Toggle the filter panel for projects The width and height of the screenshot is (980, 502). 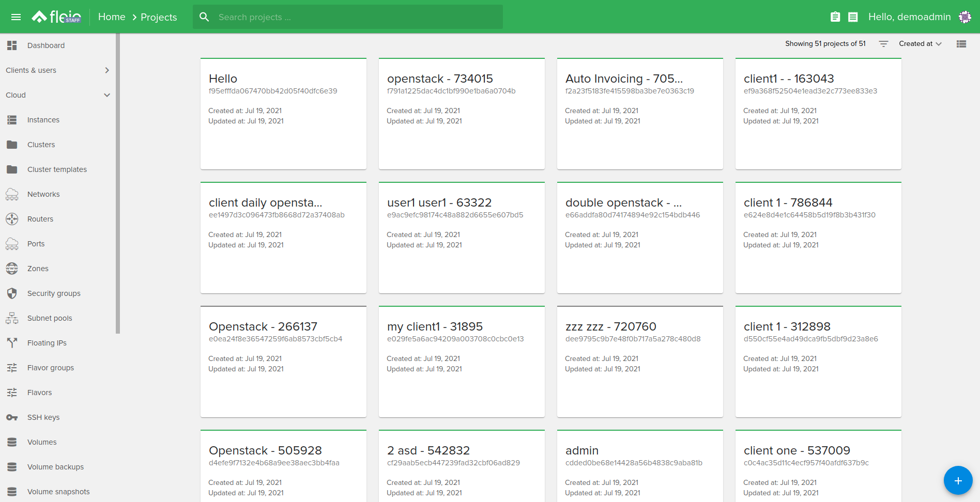point(883,44)
